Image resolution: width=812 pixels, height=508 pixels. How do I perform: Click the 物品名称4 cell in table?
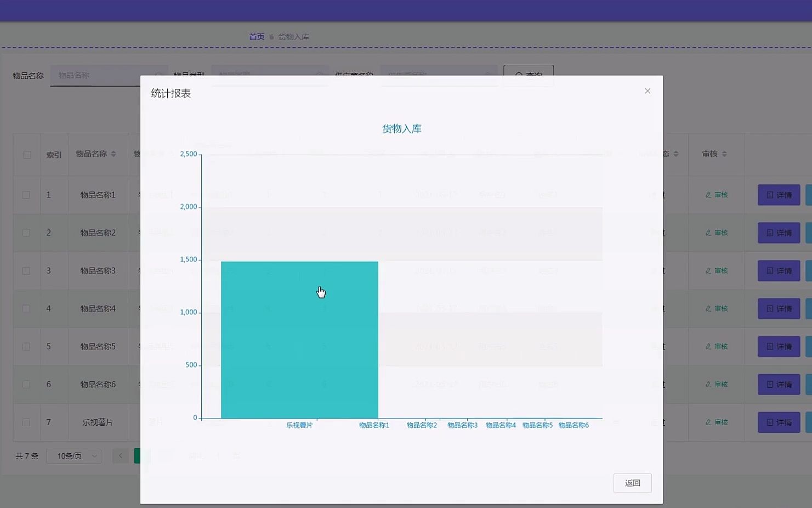(x=98, y=308)
